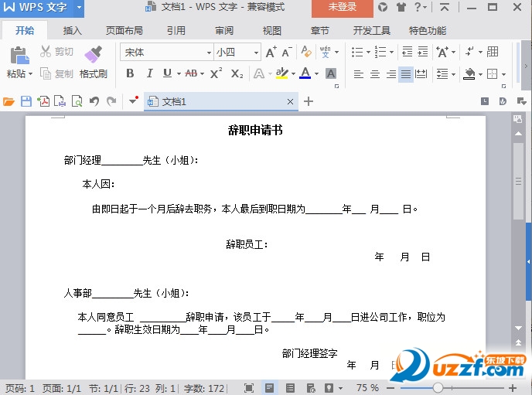The height and width of the screenshot is (395, 532).
Task: Click the zoom slider handle
Action: click(438, 387)
